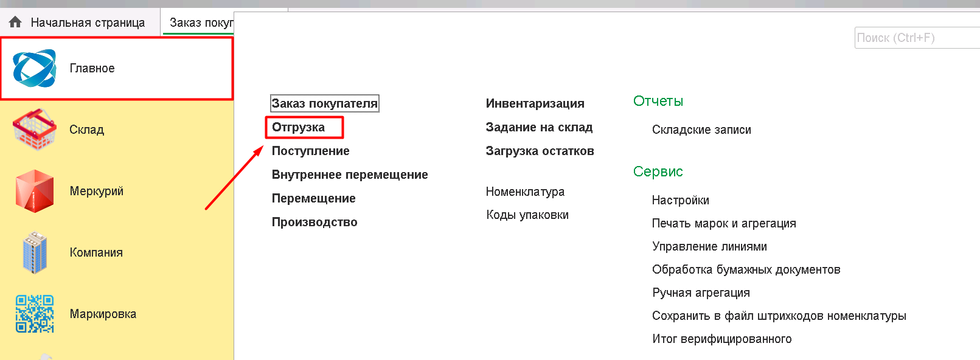Viewport: 980px width, 360px height.
Task: Click the Маркировка QR code icon
Action: click(x=35, y=314)
